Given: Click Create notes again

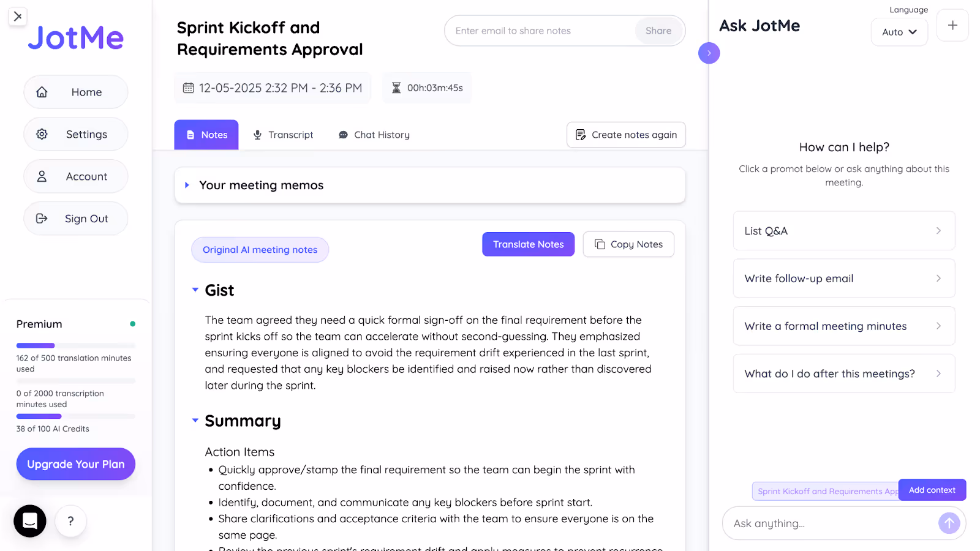Looking at the screenshot, I should pyautogui.click(x=626, y=135).
